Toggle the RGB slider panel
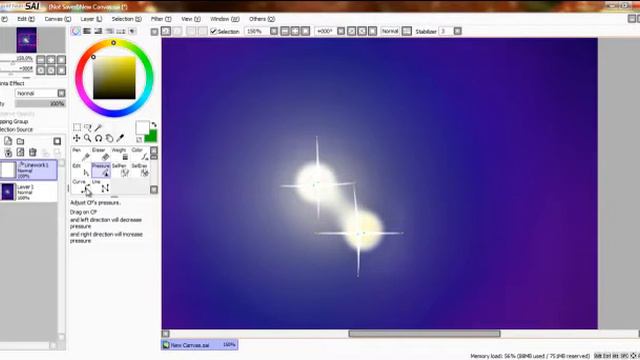This screenshot has height=360, width=640. click(x=87, y=31)
